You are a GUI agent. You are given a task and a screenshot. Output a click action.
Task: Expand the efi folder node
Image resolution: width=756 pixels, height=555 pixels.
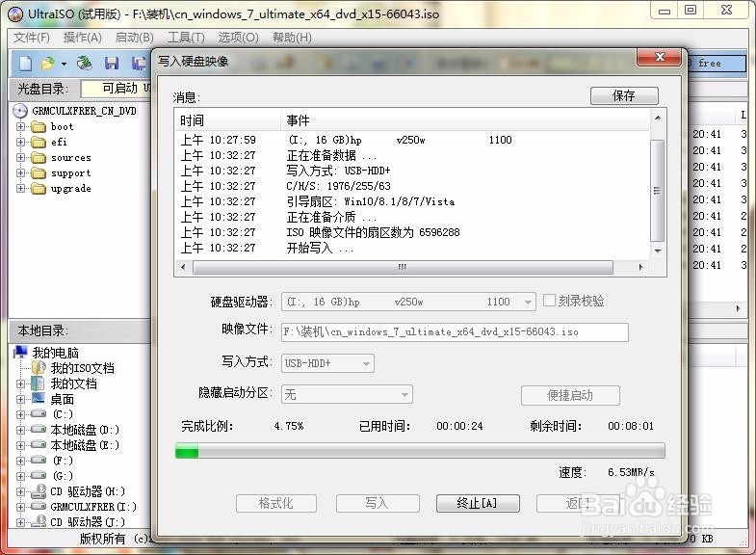tap(20, 143)
